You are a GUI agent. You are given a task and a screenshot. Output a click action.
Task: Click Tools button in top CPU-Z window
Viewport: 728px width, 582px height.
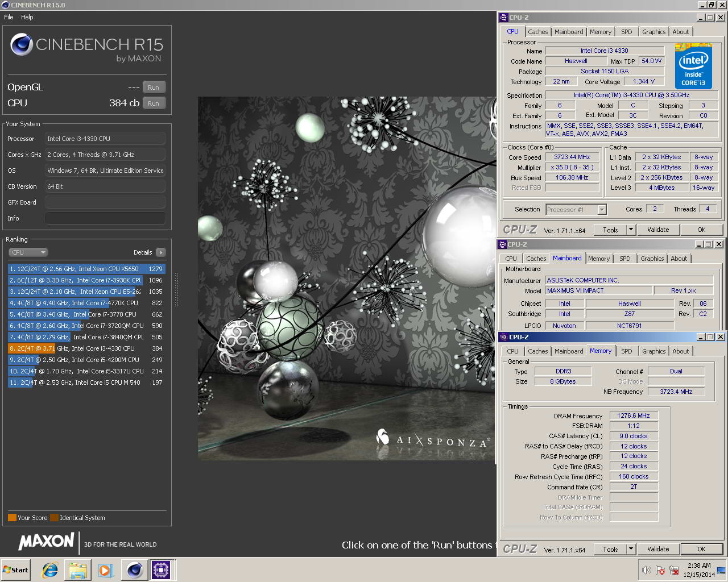coord(610,230)
